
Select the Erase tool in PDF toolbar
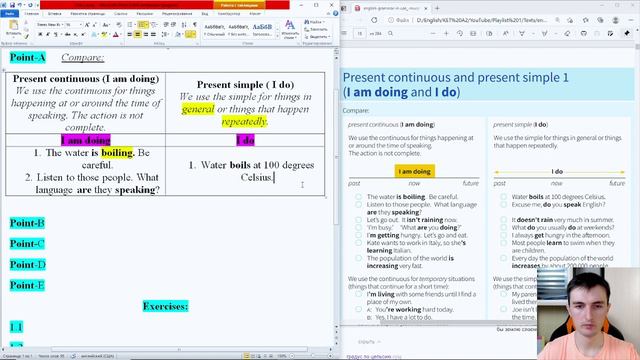tap(567, 33)
